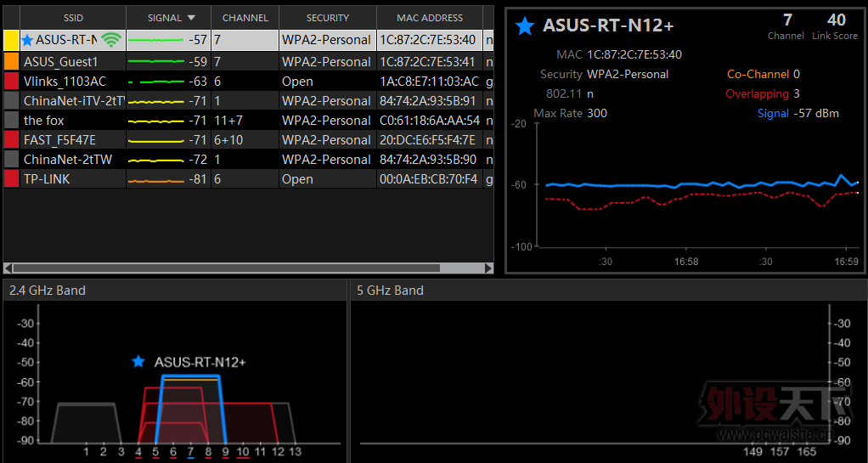
Task: Click gray swatch of the ChinaNet-2tTW row
Action: point(12,159)
